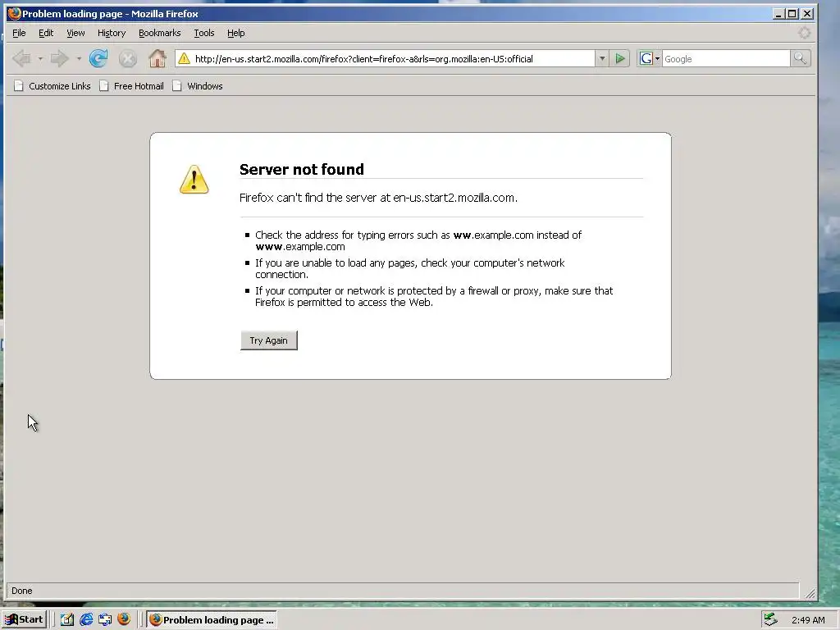The width and height of the screenshot is (840, 630).
Task: Minimize the Firefox window
Action: [x=778, y=13]
